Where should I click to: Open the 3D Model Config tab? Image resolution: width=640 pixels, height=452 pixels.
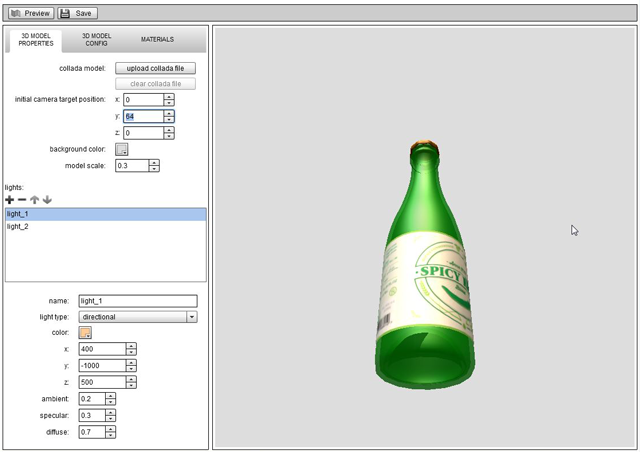96,40
